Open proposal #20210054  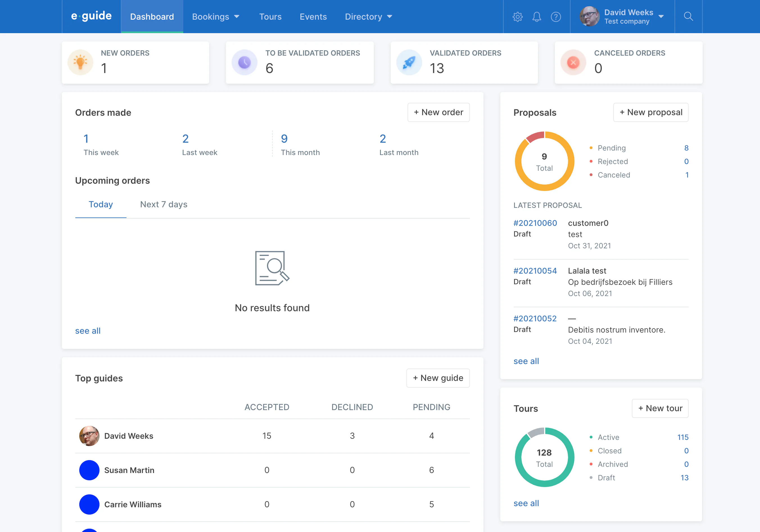[535, 270]
